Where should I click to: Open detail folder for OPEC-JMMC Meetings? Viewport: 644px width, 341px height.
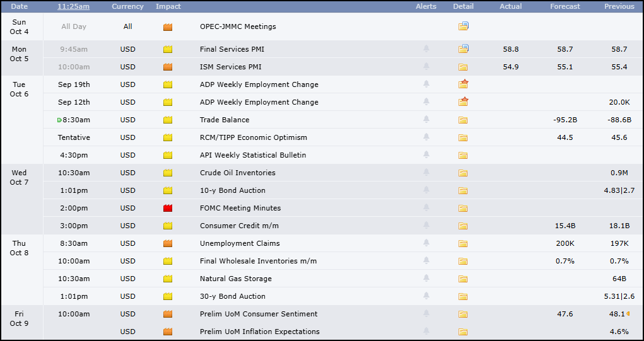(x=463, y=26)
